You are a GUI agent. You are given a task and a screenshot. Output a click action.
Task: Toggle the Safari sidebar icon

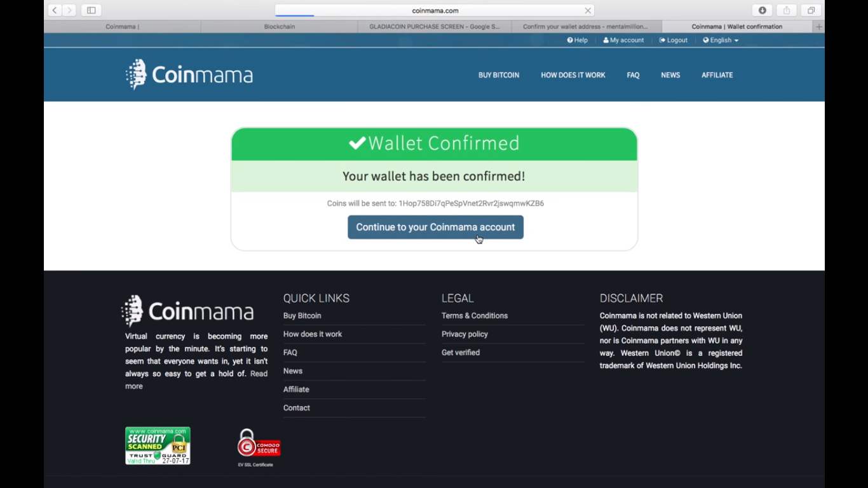click(92, 10)
